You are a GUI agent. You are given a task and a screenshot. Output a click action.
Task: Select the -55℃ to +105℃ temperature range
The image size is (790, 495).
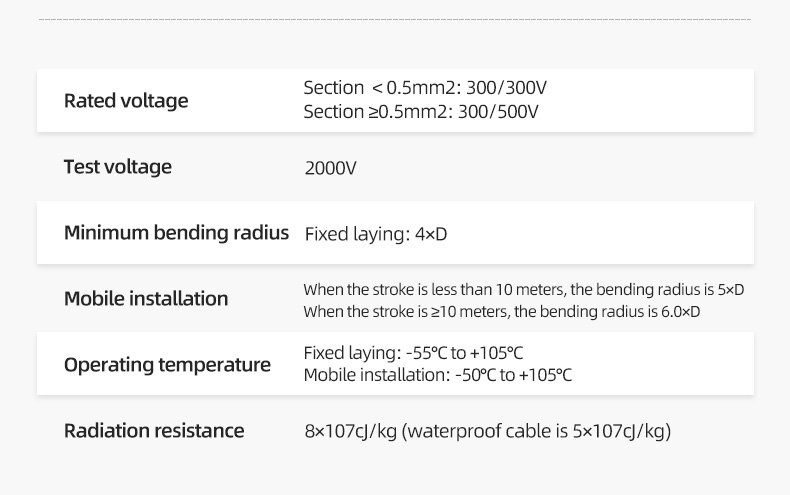pos(465,354)
